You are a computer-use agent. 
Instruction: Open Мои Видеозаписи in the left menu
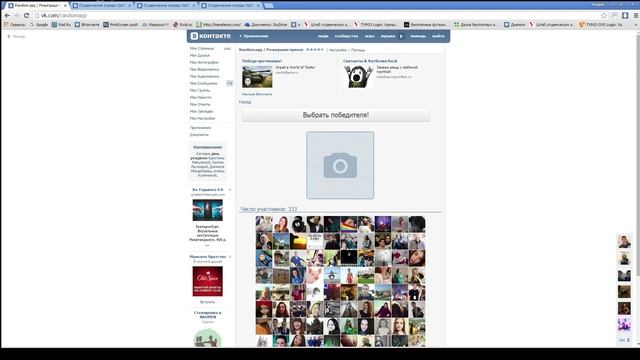[x=204, y=69]
